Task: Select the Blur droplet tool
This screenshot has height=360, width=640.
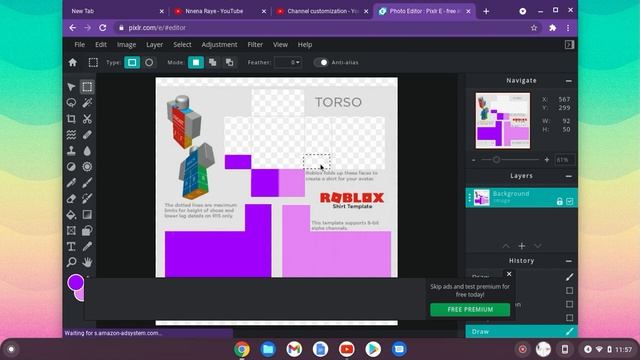Action: point(87,151)
